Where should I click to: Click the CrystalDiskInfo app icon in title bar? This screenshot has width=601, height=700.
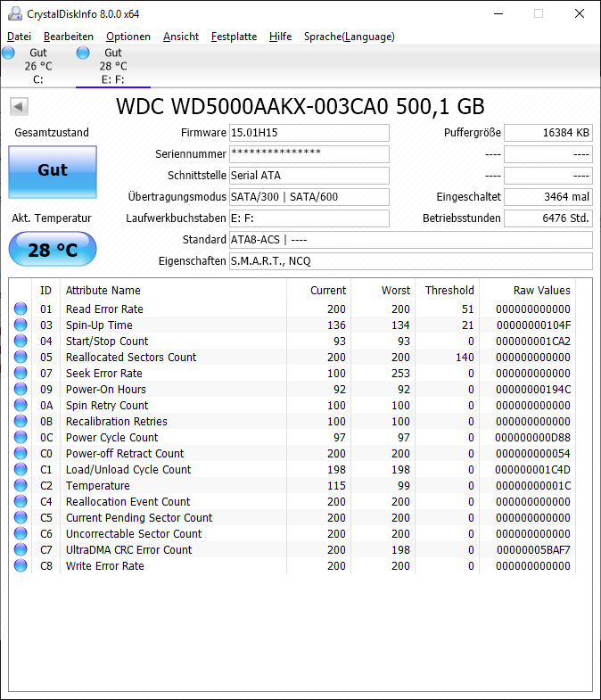tap(15, 14)
